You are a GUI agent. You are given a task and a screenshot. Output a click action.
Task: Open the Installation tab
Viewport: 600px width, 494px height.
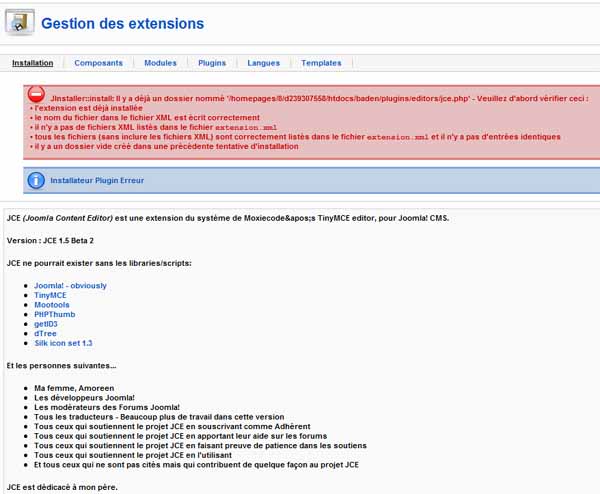33,63
